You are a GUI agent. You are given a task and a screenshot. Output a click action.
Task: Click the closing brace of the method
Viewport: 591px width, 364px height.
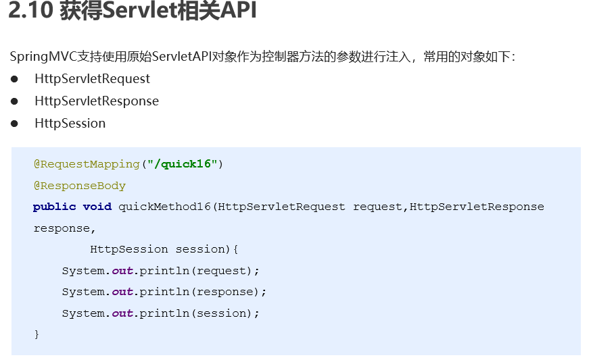click(37, 334)
